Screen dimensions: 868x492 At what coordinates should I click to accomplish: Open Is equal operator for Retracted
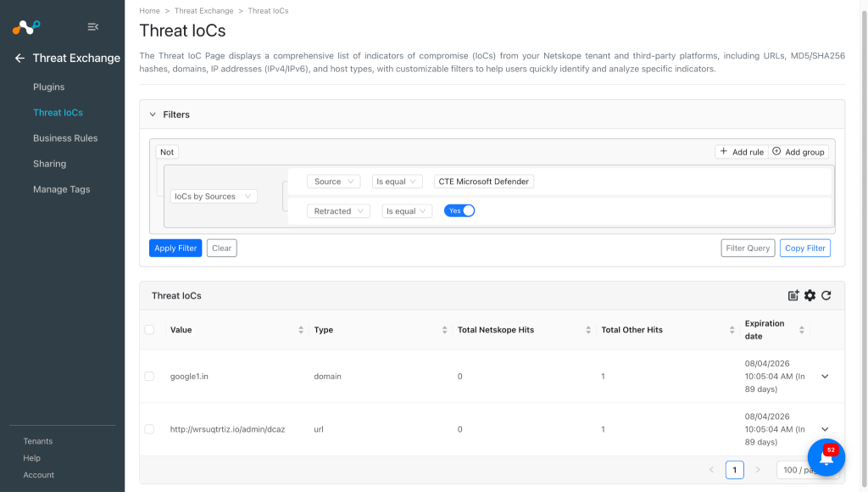(x=407, y=211)
